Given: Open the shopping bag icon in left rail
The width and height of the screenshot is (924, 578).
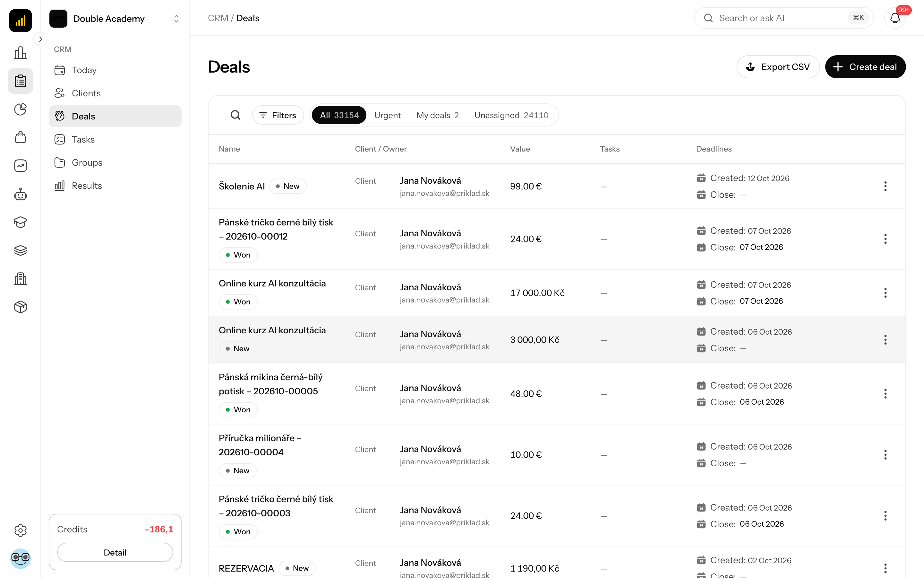Looking at the screenshot, I should tap(20, 138).
